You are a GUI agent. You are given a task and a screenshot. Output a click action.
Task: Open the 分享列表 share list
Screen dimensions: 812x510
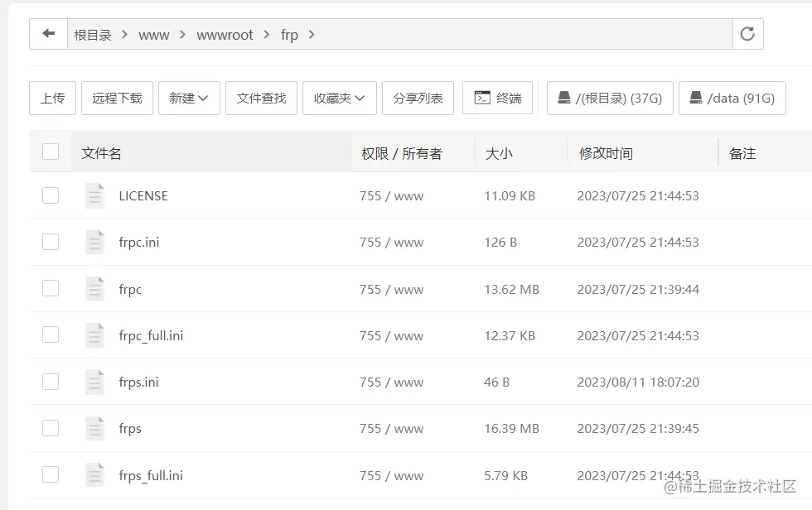point(418,98)
